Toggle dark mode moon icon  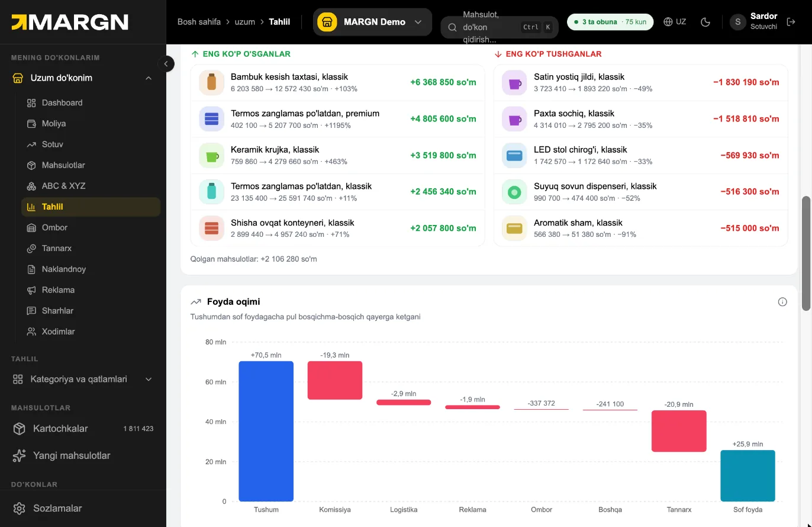coord(705,22)
